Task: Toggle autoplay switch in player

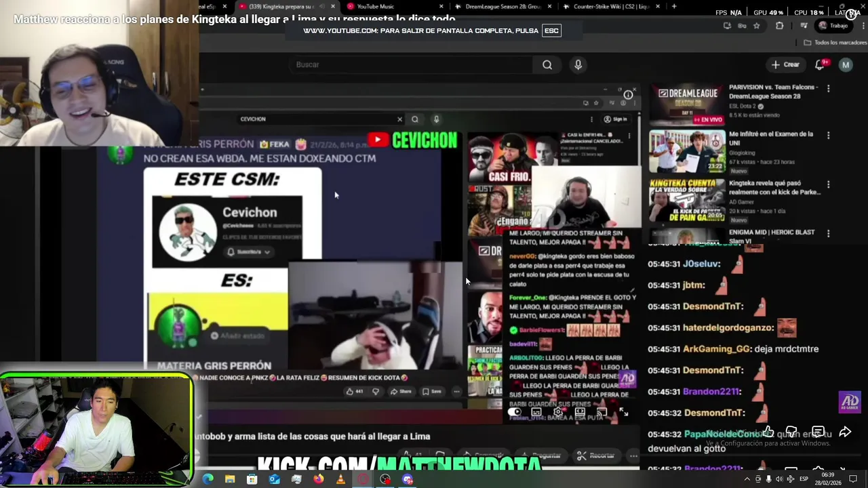Action: (515, 411)
